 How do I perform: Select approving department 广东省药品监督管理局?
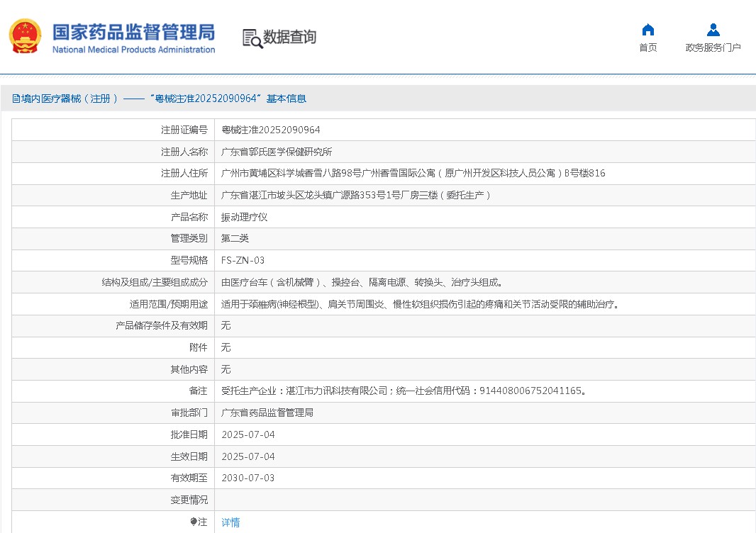[267, 413]
